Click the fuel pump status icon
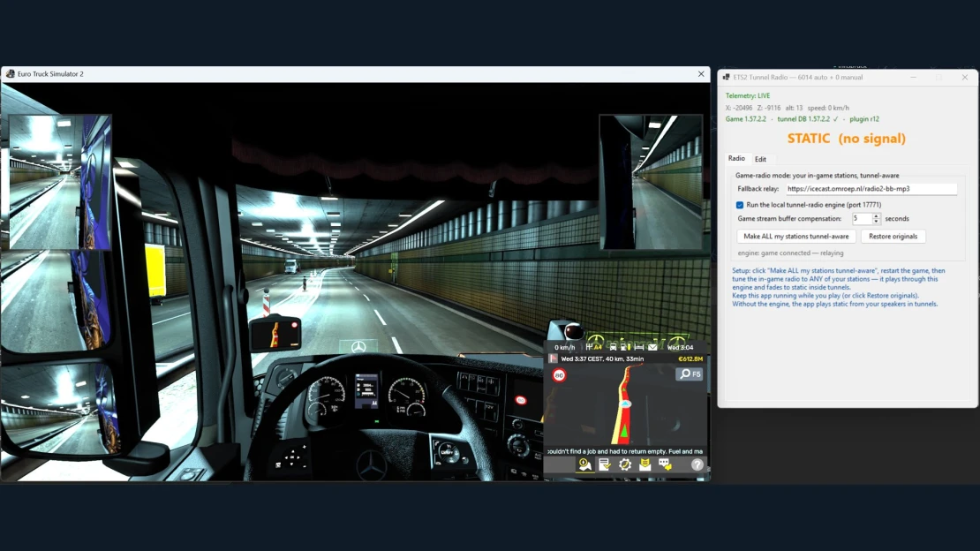980x551 pixels. 625,347
